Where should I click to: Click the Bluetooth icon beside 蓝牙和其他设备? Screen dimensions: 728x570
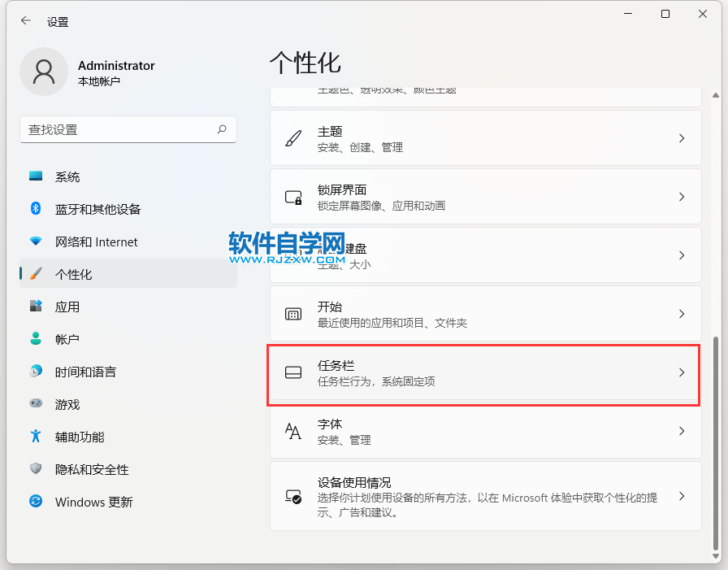coord(36,208)
